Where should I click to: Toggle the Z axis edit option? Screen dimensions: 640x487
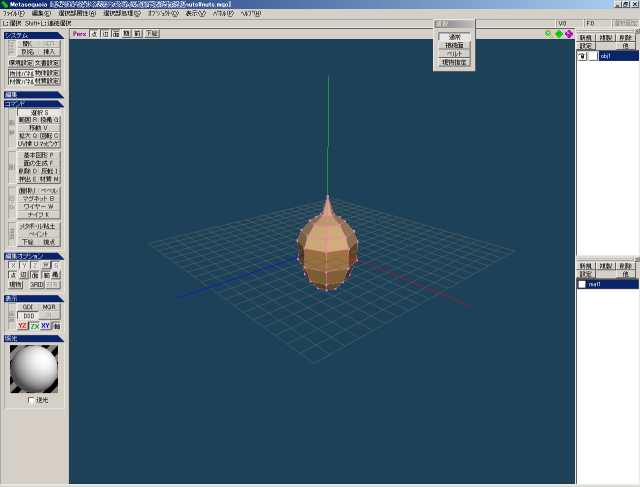tap(35, 265)
